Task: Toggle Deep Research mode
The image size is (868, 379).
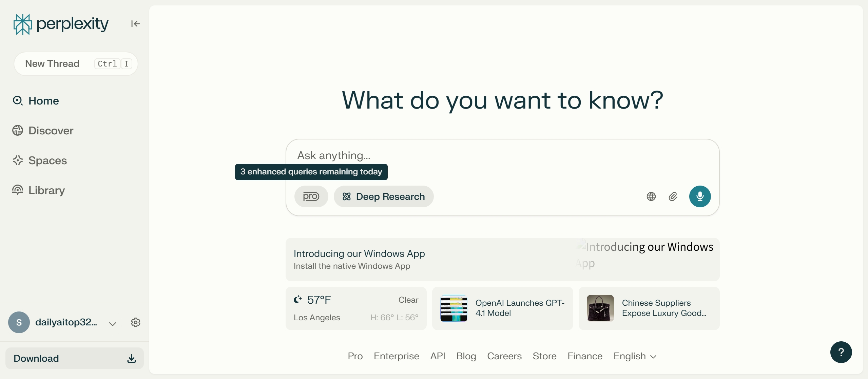Action: pyautogui.click(x=384, y=196)
